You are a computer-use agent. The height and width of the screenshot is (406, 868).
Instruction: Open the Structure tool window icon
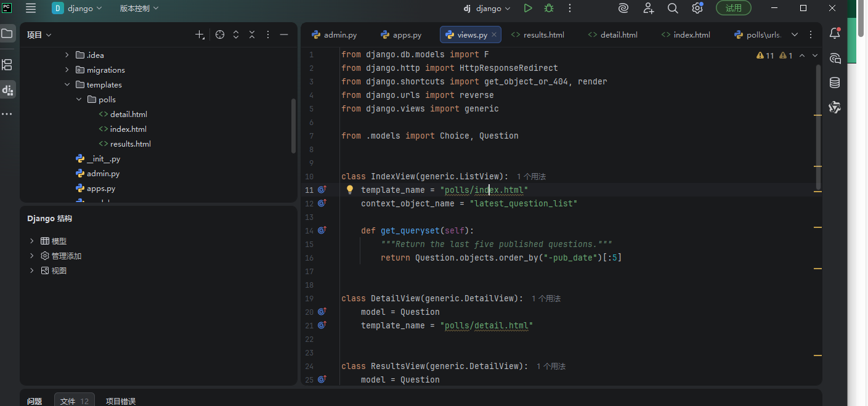(7, 65)
